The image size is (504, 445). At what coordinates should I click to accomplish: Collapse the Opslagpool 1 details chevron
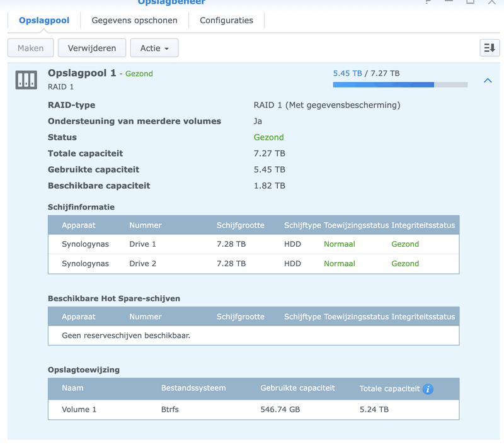(488, 81)
